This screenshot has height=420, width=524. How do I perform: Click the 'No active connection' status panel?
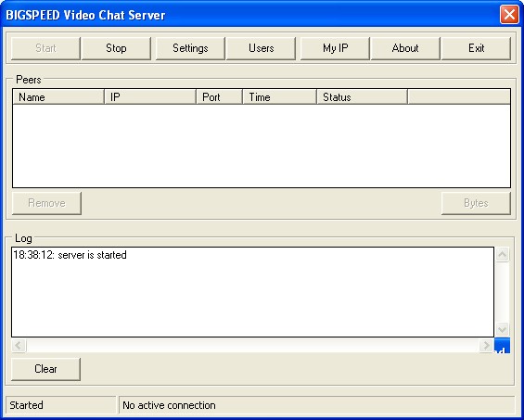(317, 405)
